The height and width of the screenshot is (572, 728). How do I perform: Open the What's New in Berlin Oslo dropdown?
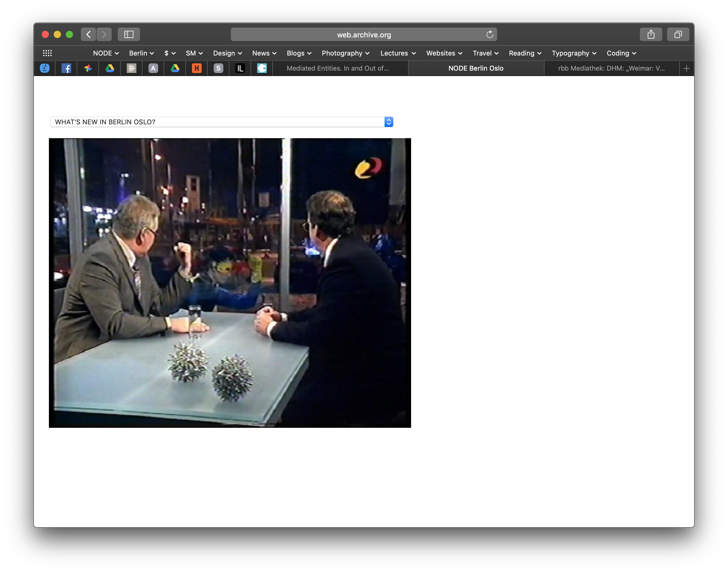coord(222,122)
